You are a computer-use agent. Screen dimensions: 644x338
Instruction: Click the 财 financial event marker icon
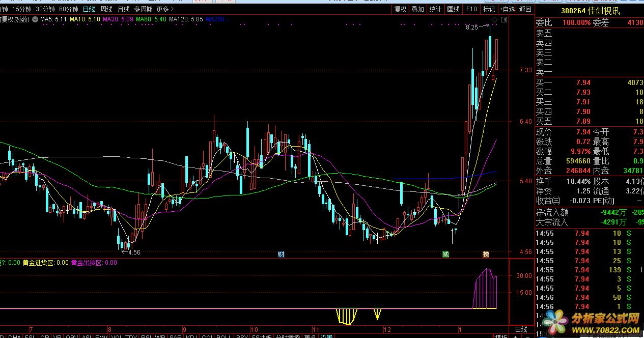281,254
